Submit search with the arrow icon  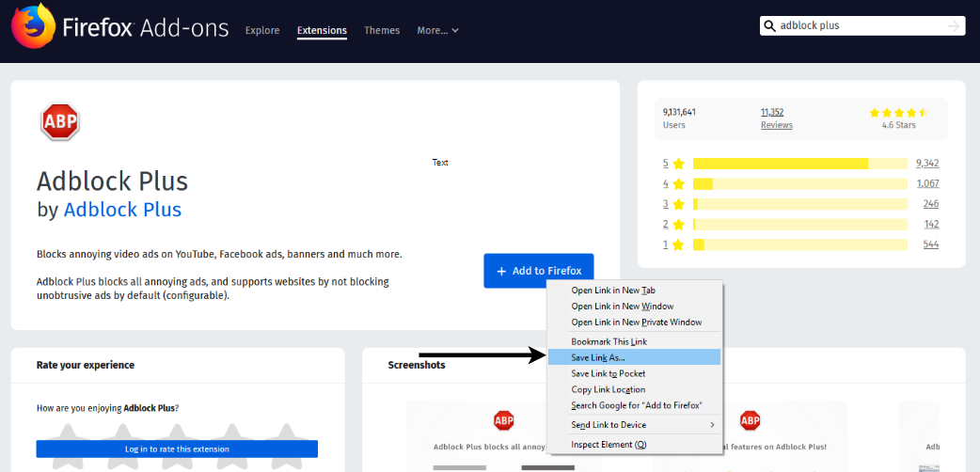(954, 25)
